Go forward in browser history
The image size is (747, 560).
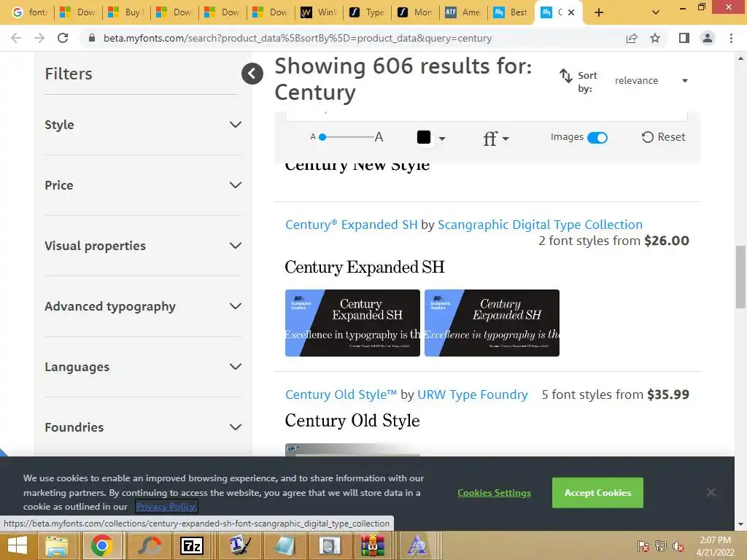39,38
